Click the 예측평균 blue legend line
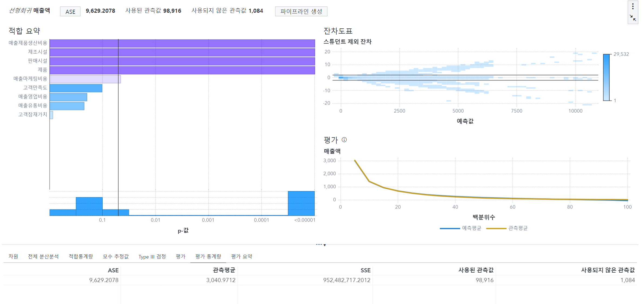Screen dimensions: 644x304 coord(450,228)
